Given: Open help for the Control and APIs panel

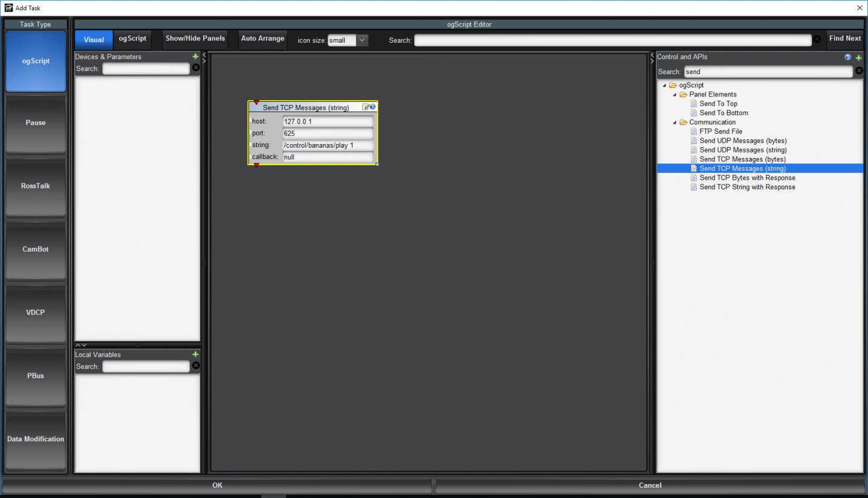Looking at the screenshot, I should point(848,57).
